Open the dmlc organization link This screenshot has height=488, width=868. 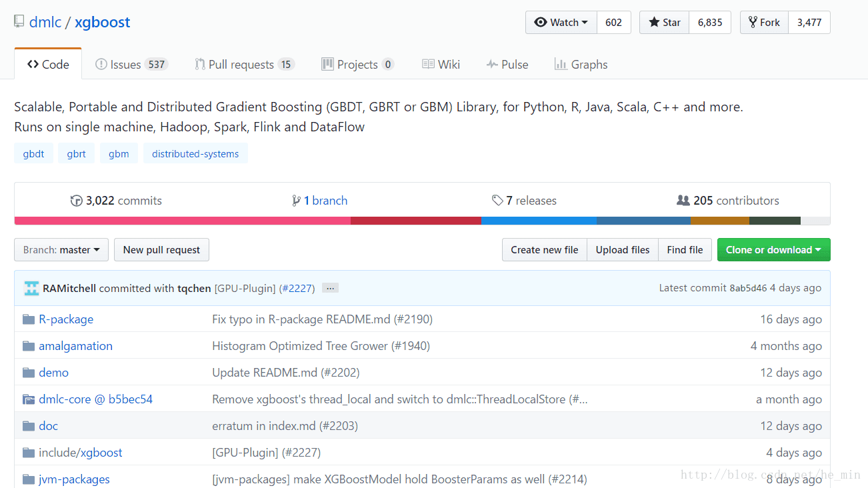pyautogui.click(x=45, y=22)
